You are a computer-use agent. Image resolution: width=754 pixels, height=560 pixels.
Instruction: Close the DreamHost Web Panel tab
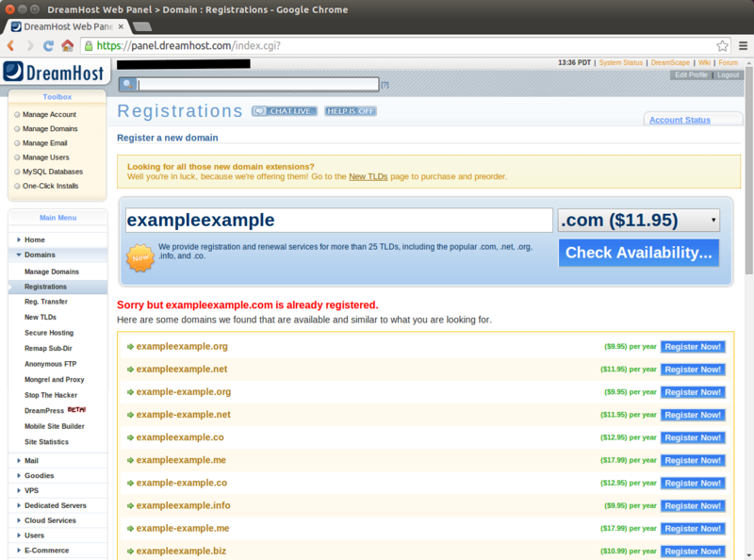[x=121, y=26]
